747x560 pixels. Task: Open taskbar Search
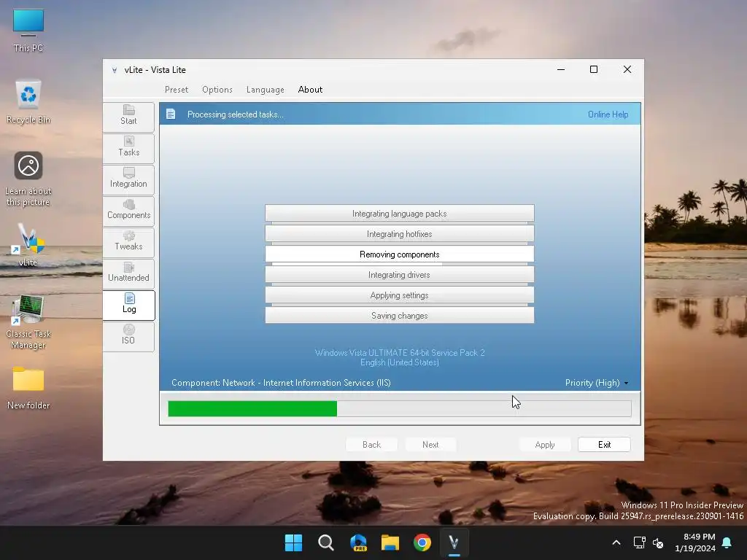pyautogui.click(x=326, y=542)
